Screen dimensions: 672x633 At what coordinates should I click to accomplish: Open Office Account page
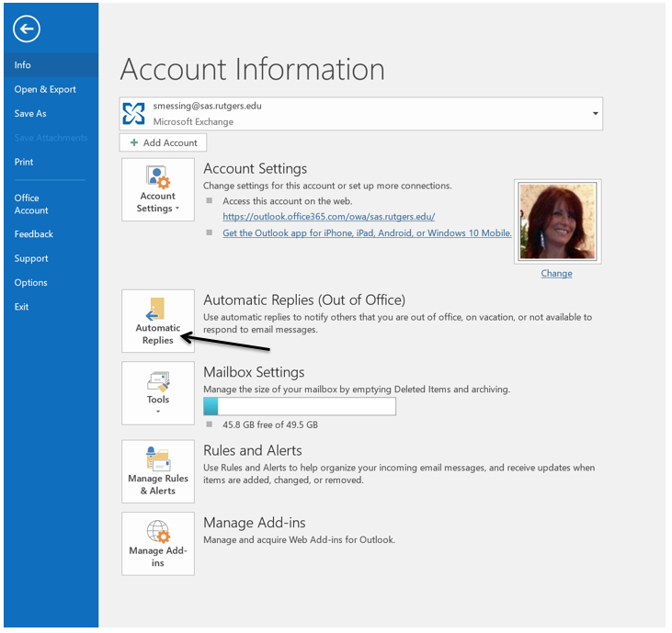coord(31,204)
